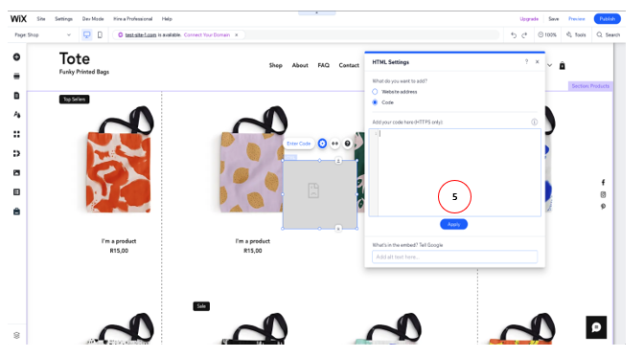Click the code info icon
This screenshot has width=644, height=357.
535,122
